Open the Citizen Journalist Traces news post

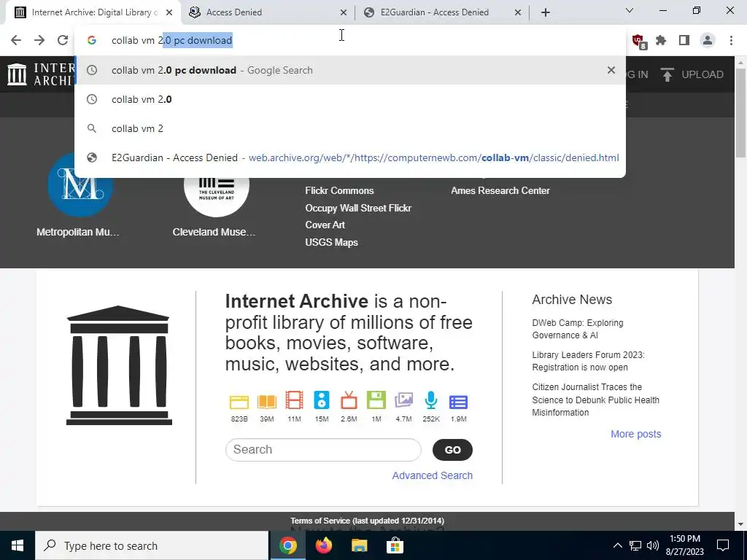pyautogui.click(x=595, y=400)
